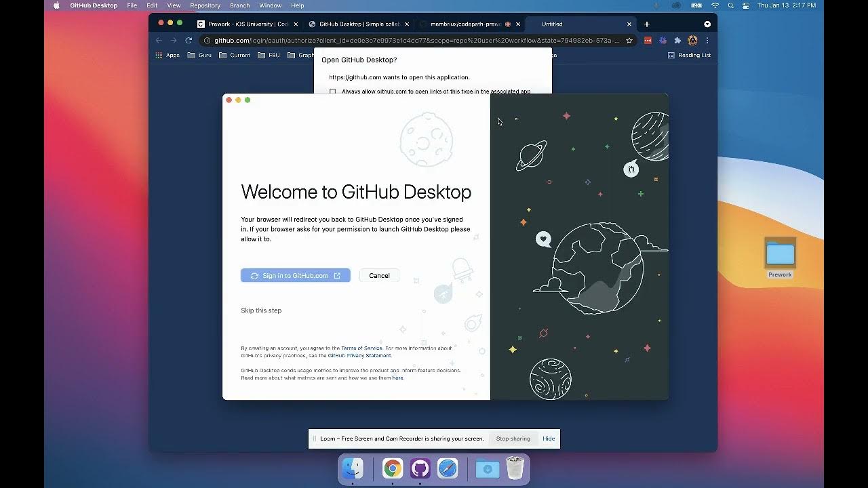
Task: Open Google Chrome from the Dock
Action: tap(392, 468)
